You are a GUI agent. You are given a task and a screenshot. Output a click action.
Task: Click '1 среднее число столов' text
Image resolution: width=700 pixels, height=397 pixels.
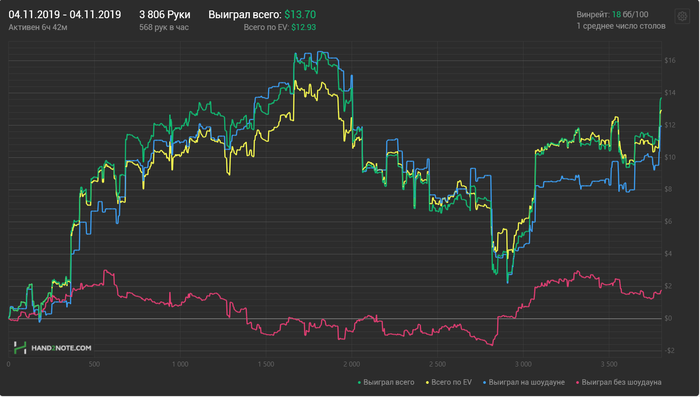point(621,26)
